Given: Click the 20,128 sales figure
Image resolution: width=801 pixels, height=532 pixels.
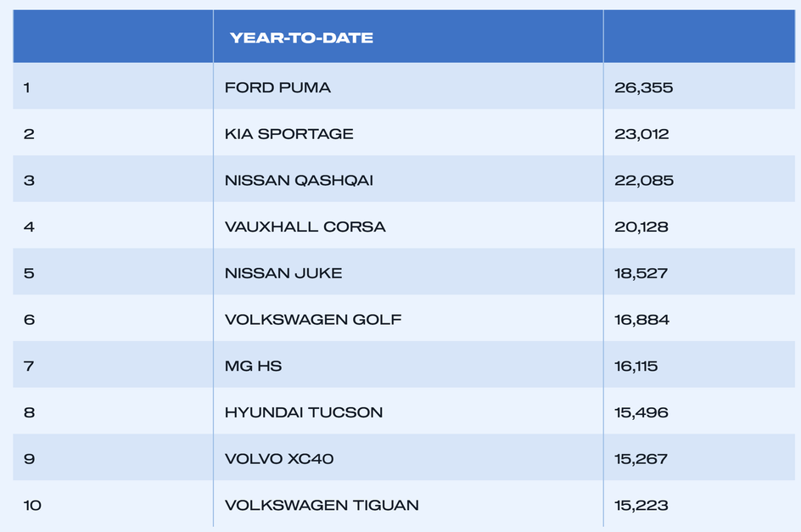Looking at the screenshot, I should click(x=641, y=227).
